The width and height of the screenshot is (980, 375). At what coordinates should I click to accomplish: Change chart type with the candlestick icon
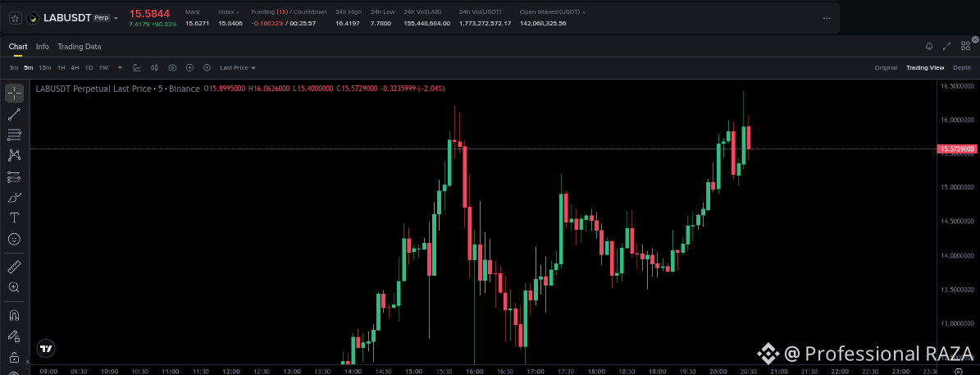154,67
